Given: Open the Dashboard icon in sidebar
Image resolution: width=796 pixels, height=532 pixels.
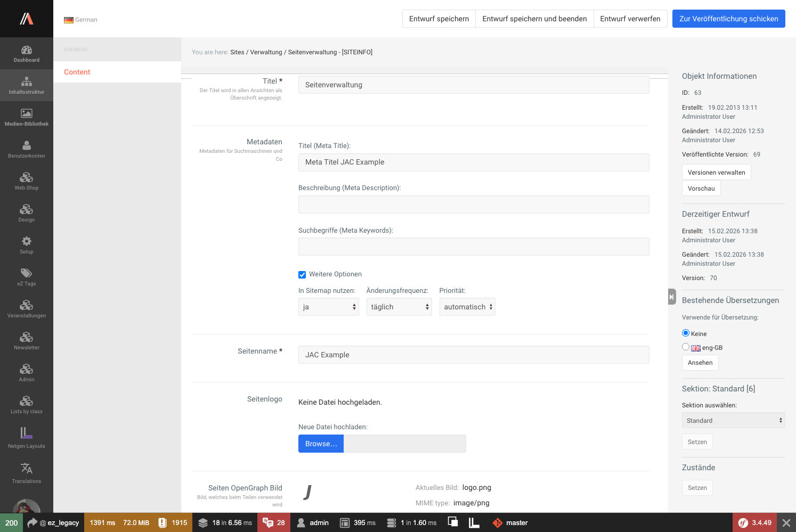Looking at the screenshot, I should pos(26,51).
